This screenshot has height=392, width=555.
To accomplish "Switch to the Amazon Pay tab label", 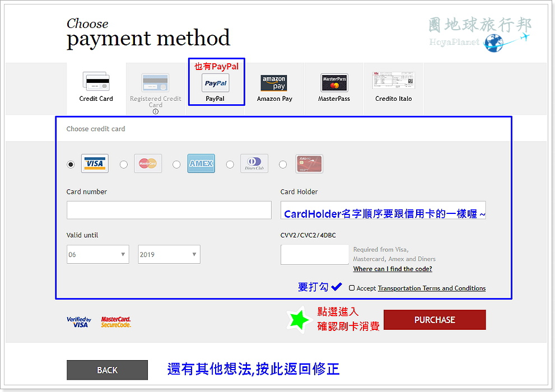I will click(x=274, y=99).
